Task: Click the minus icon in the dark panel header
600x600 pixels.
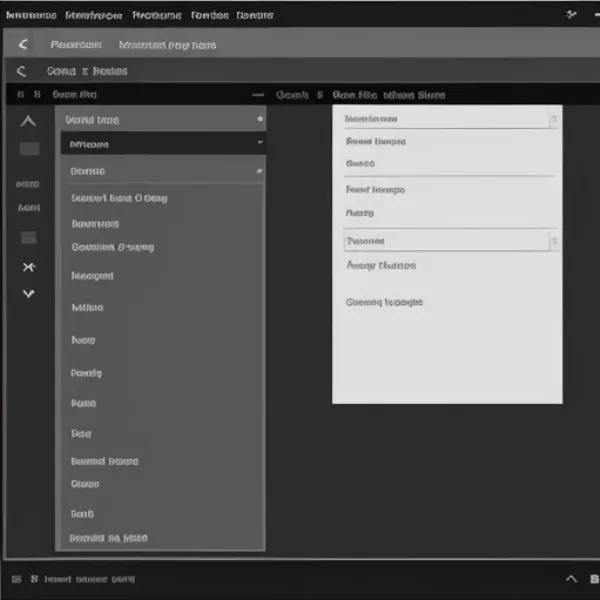Action: [258, 95]
